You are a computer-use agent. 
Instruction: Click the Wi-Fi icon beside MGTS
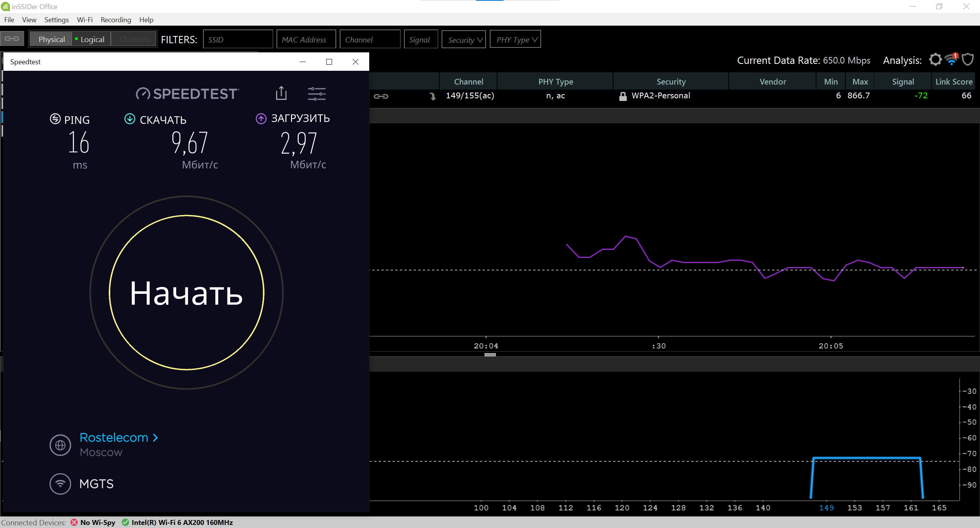pyautogui.click(x=60, y=484)
